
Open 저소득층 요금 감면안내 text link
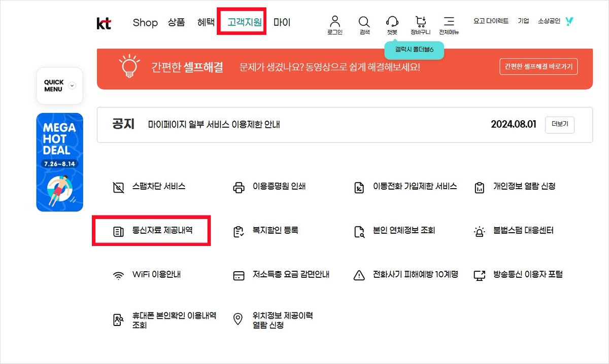[x=291, y=275]
